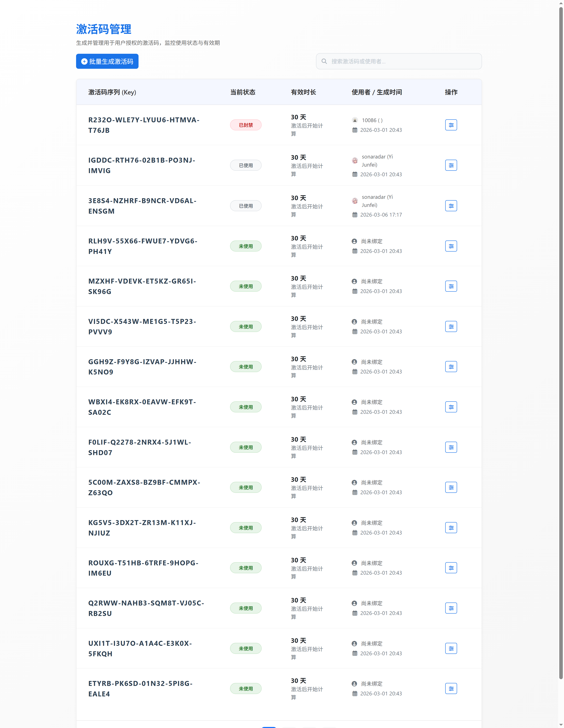Click the red banned status badge
The height and width of the screenshot is (728, 564).
[x=246, y=125]
